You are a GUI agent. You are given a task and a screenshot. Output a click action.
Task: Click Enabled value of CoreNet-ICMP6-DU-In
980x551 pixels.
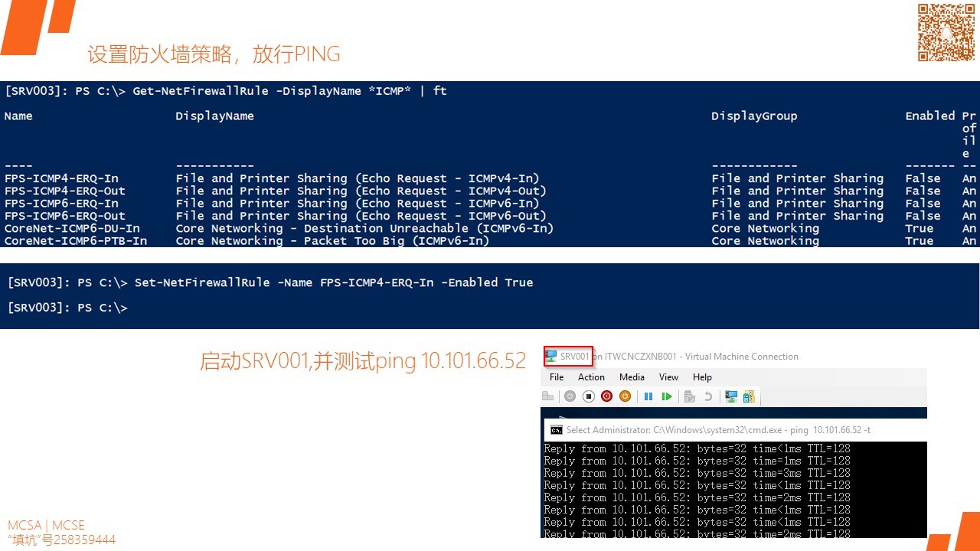pos(920,228)
